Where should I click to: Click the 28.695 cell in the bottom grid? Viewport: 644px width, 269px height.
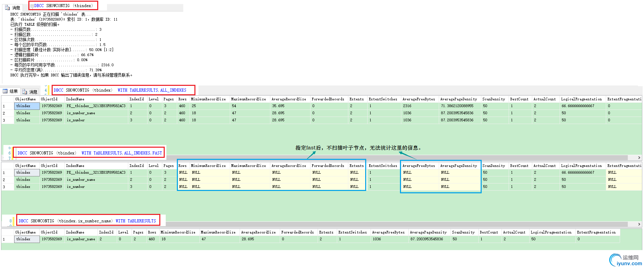pyautogui.click(x=260, y=239)
